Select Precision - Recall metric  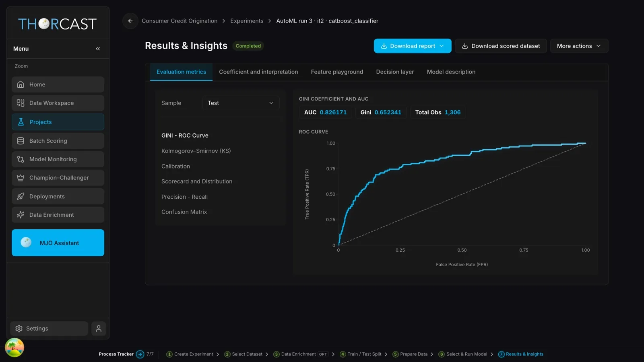pyautogui.click(x=184, y=197)
